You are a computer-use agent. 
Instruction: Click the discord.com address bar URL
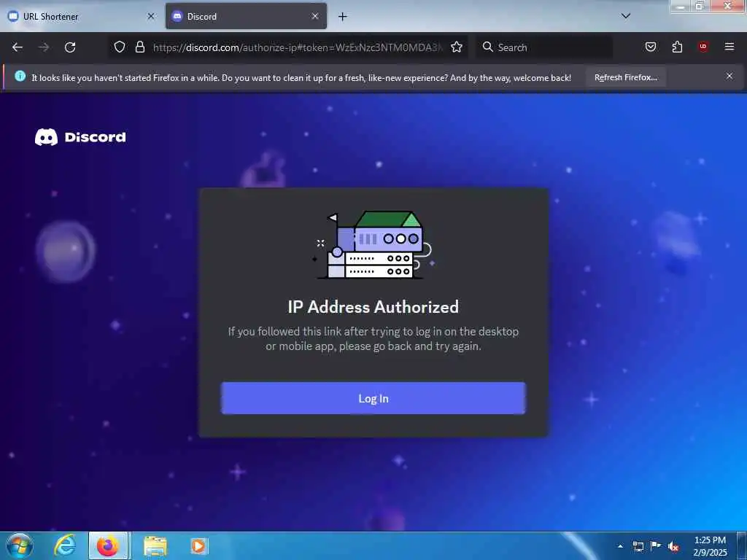298,47
